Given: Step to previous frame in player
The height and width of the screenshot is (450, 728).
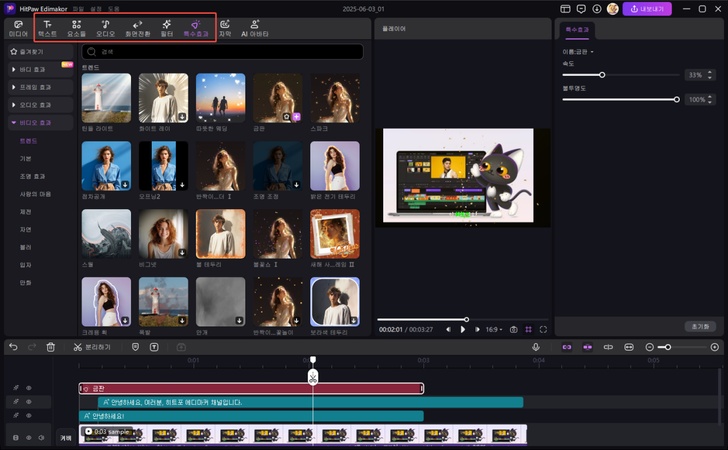Looking at the screenshot, I should (x=448, y=329).
